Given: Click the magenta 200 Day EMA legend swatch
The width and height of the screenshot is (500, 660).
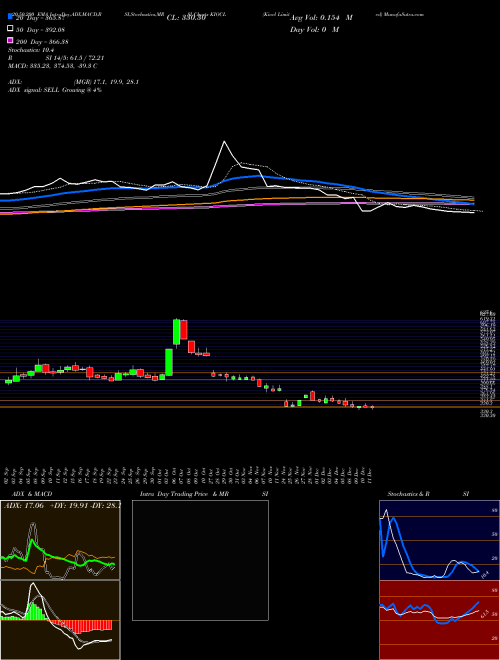Looking at the screenshot, I should click(x=10, y=41).
